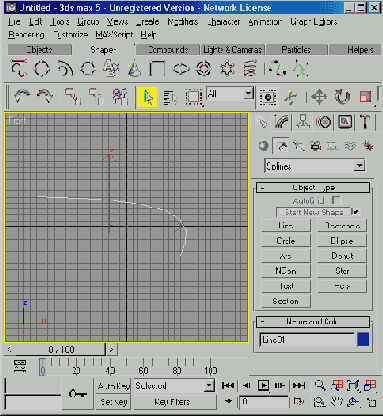Click the Rectangular Selection Region icon
The image size is (383, 416).
194,97
